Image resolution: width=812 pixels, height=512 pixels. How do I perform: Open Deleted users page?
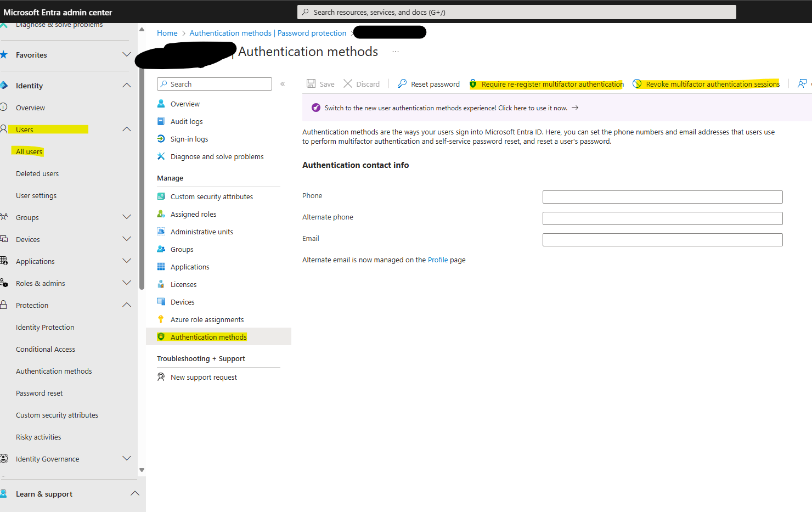click(x=37, y=173)
